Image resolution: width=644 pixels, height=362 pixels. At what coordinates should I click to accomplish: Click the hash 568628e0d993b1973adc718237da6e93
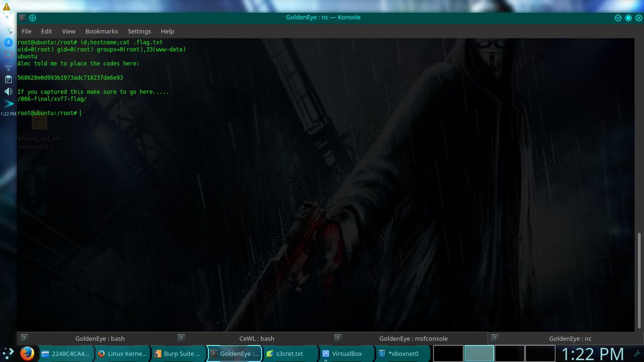70,77
